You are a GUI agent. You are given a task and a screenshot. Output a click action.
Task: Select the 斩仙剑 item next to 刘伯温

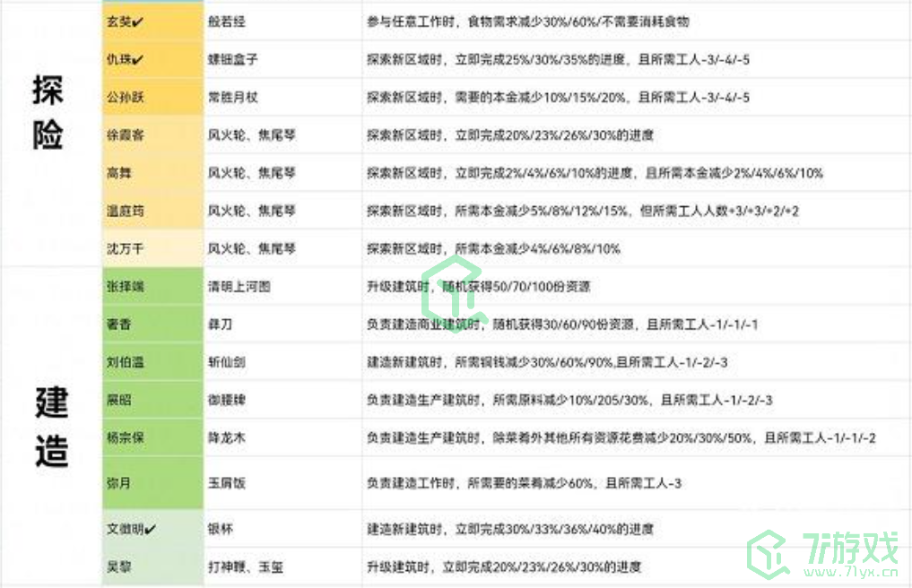(226, 362)
